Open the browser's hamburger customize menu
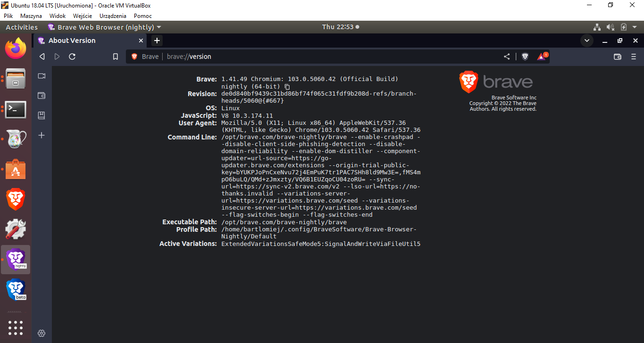This screenshot has height=343, width=644. 634,56
